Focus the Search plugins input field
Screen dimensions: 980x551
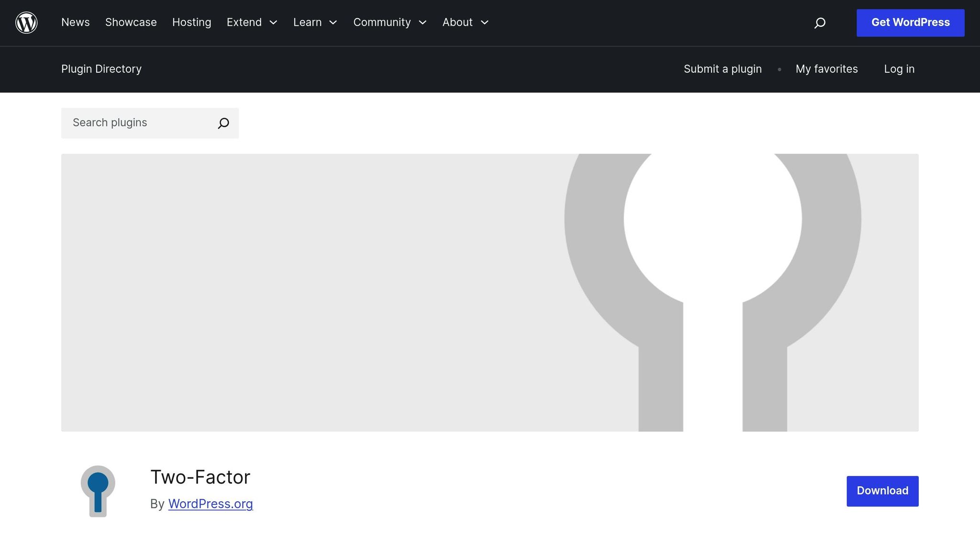coord(139,123)
